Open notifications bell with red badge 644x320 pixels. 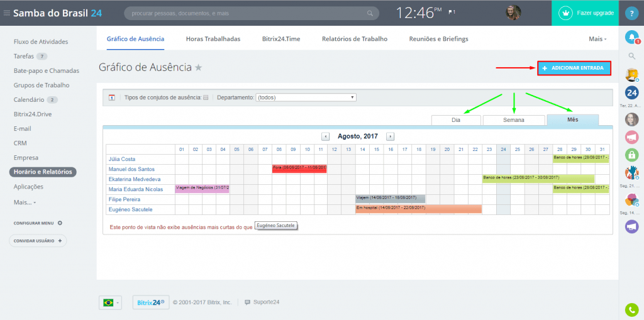[x=631, y=37]
